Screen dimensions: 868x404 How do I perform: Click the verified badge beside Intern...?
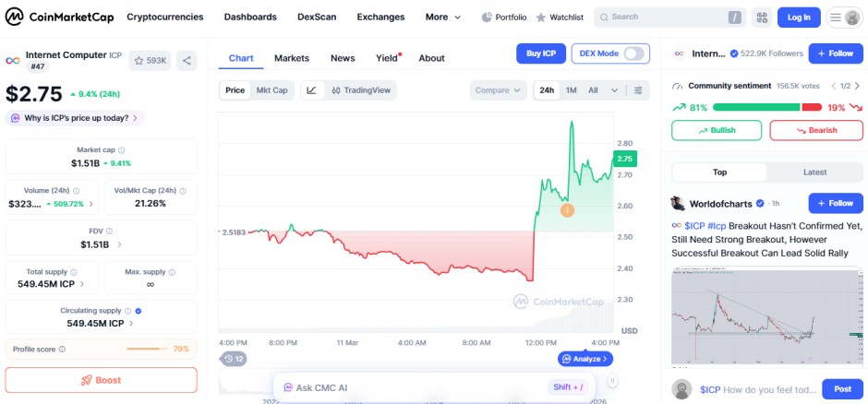coord(734,53)
